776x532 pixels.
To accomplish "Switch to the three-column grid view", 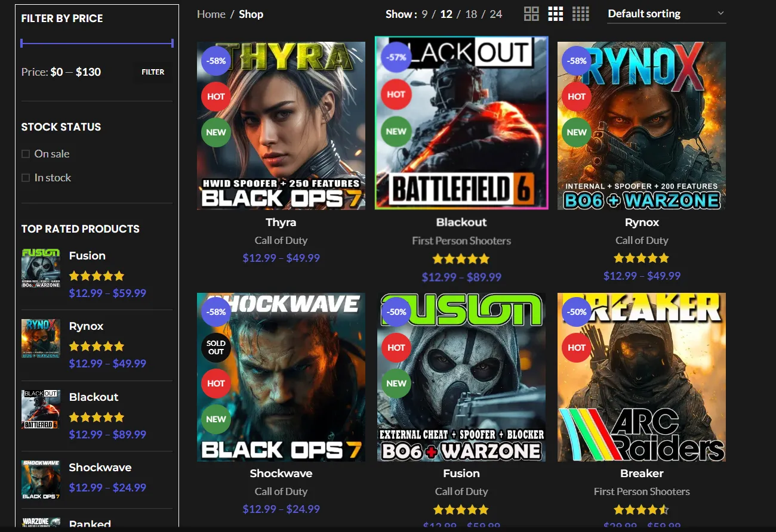I will 556,14.
